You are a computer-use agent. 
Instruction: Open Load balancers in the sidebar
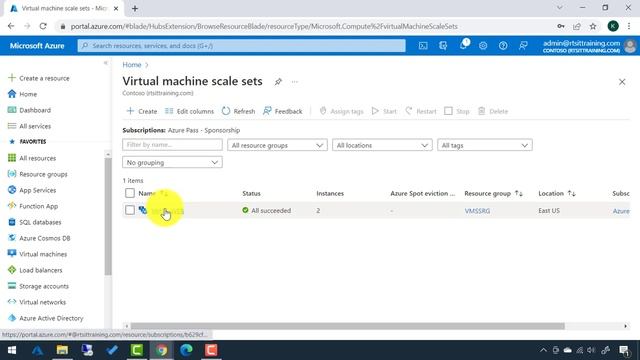[35, 270]
